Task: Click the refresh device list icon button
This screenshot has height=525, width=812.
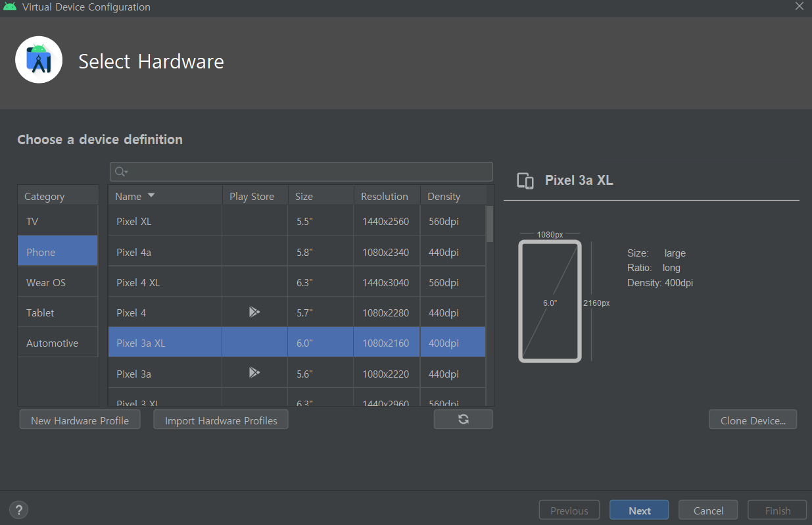Action: (x=464, y=419)
